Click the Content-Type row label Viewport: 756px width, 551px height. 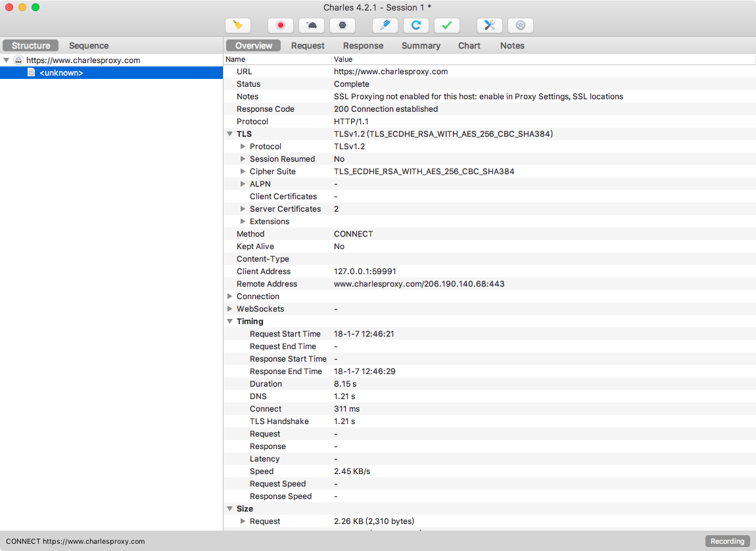pyautogui.click(x=263, y=259)
